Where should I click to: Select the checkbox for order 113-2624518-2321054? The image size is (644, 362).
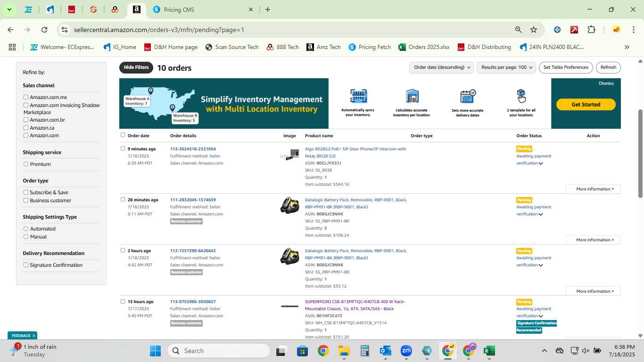(123, 148)
